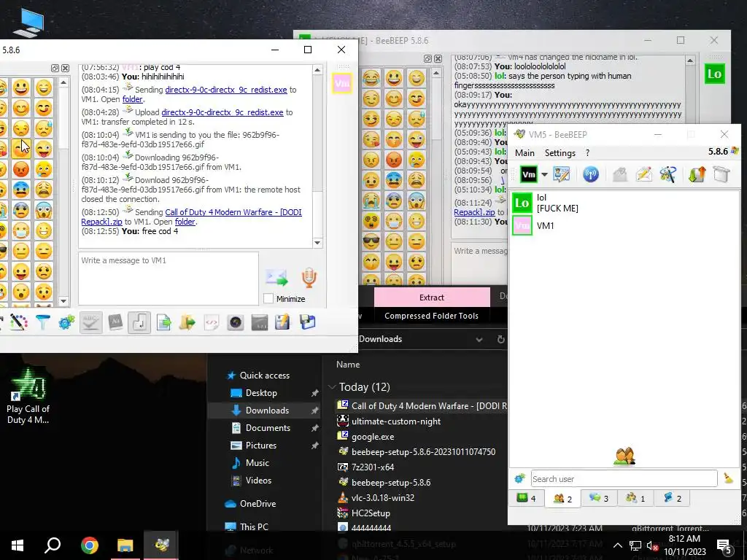Click the code snippet brackets icon
The width and height of the screenshot is (747, 560).
[x=212, y=322]
